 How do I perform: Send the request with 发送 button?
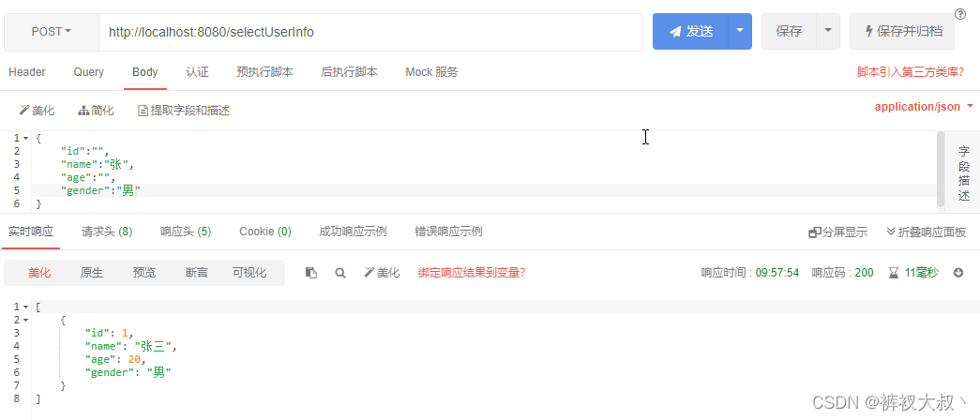coord(690,31)
